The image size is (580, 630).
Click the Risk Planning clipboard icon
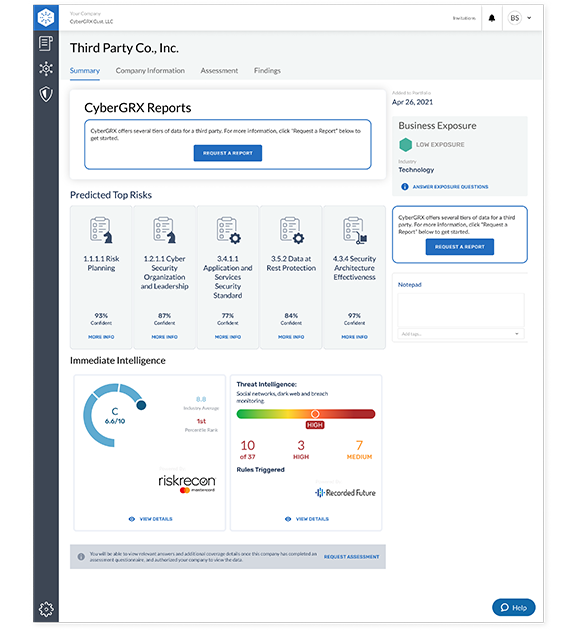(x=101, y=230)
